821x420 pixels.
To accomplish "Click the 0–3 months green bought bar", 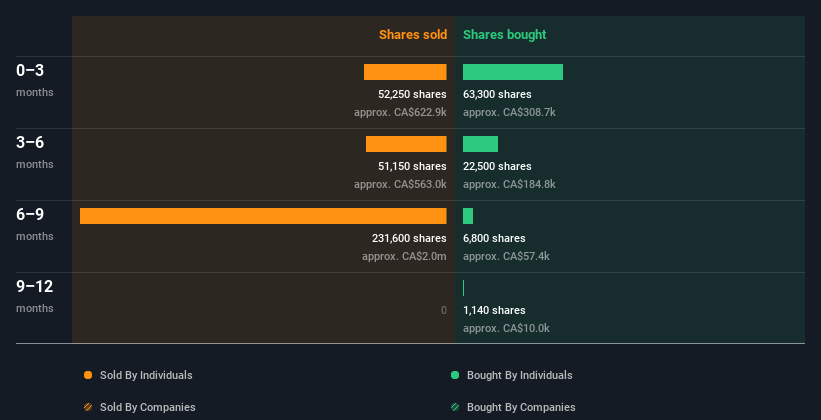I will pos(513,72).
